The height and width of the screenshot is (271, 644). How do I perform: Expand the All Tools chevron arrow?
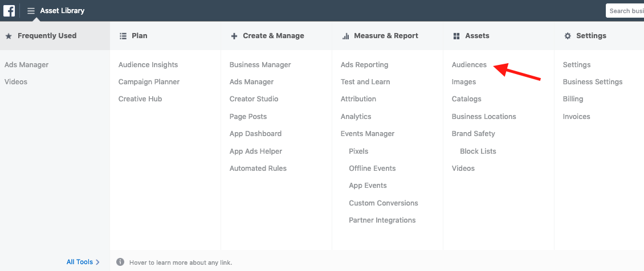click(97, 262)
